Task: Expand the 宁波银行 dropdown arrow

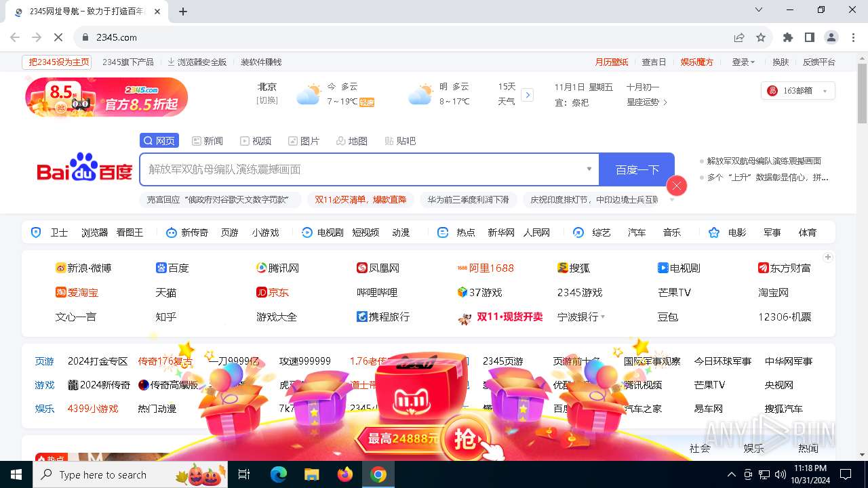Action: [x=603, y=317]
